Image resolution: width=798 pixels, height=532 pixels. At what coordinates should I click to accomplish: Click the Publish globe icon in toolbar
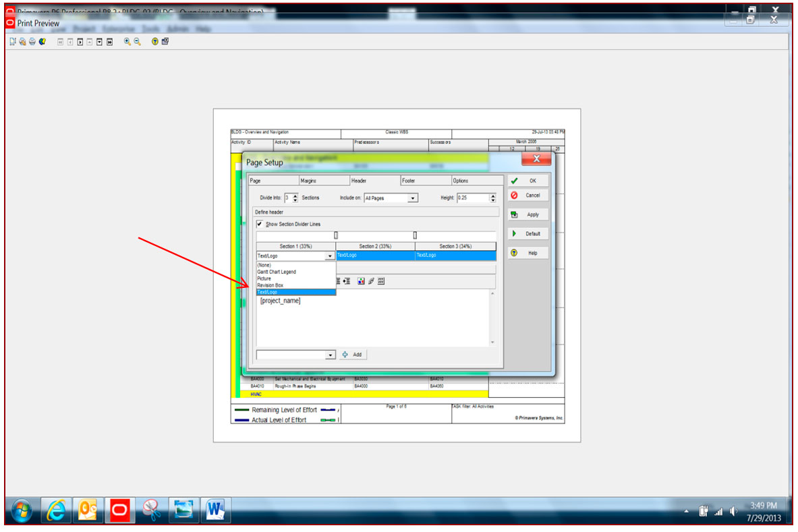point(42,42)
